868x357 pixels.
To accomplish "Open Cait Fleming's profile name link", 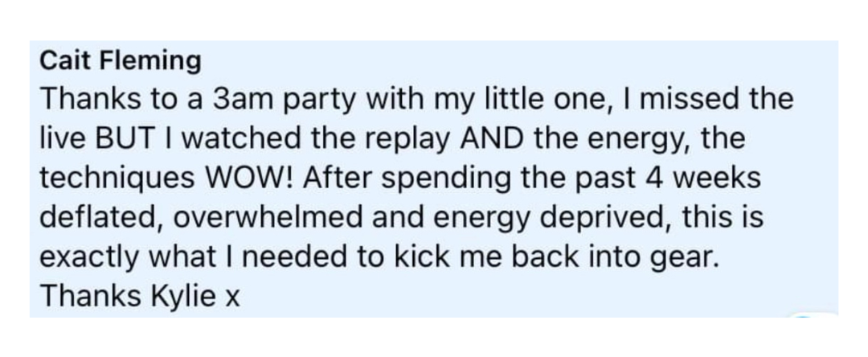I will click(x=120, y=62).
